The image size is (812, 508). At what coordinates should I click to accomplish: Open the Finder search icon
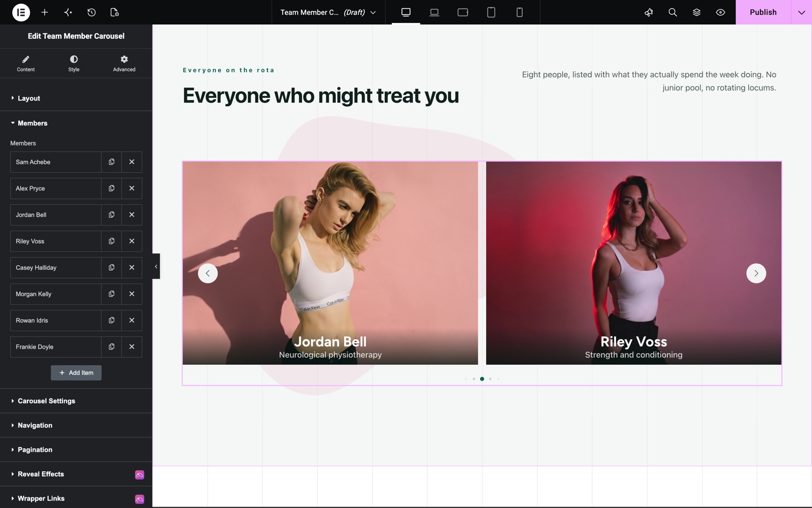coord(673,12)
